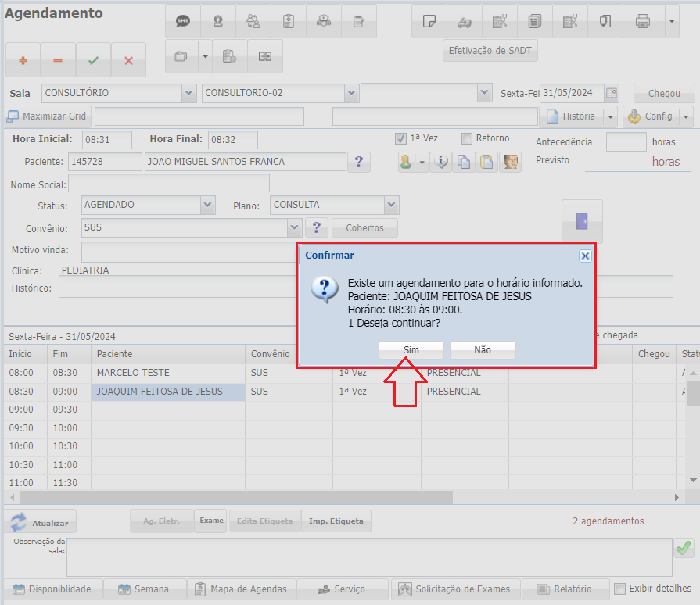Image resolution: width=700 pixels, height=605 pixels.
Task: Click the horizontal scrollbar under the schedule grid
Action: (237, 497)
